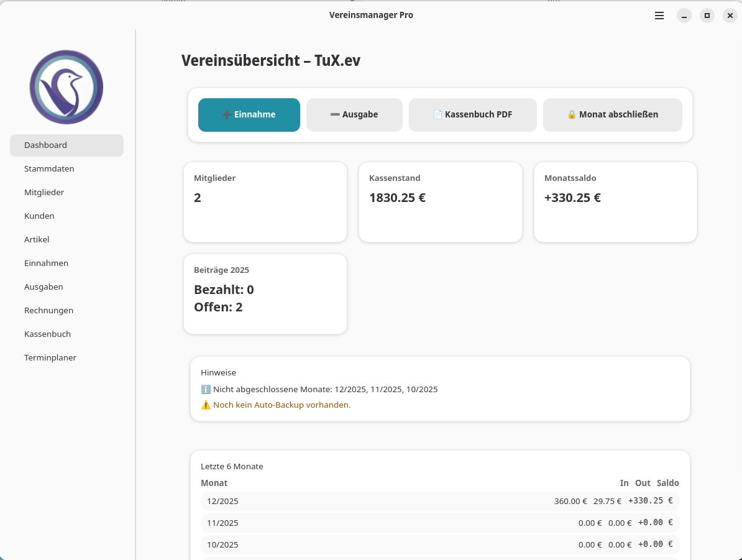Click the document icon for Kassenbuch PDF
This screenshot has height=560, width=742.
coord(437,115)
